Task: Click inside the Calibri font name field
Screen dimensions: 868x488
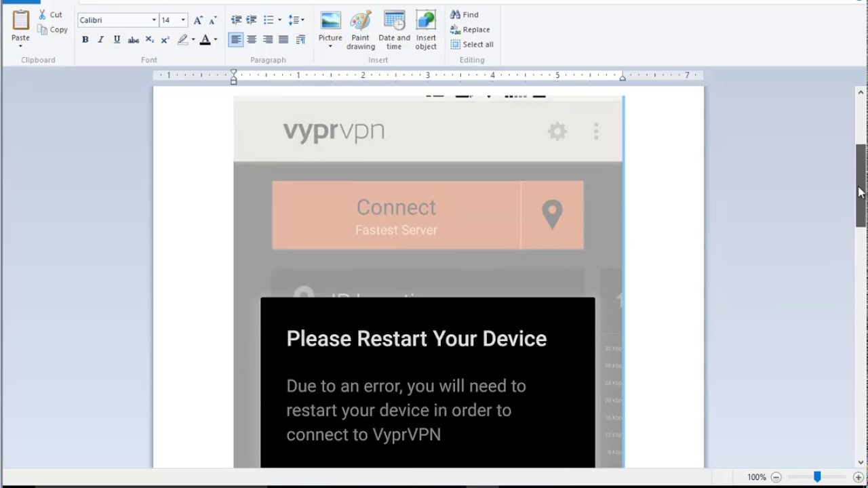Action: coord(113,20)
